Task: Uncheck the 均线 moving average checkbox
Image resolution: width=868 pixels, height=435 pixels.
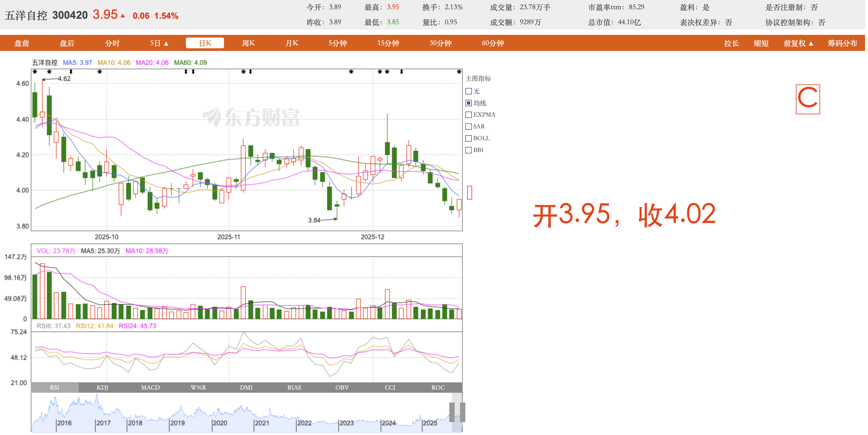Action: point(468,103)
